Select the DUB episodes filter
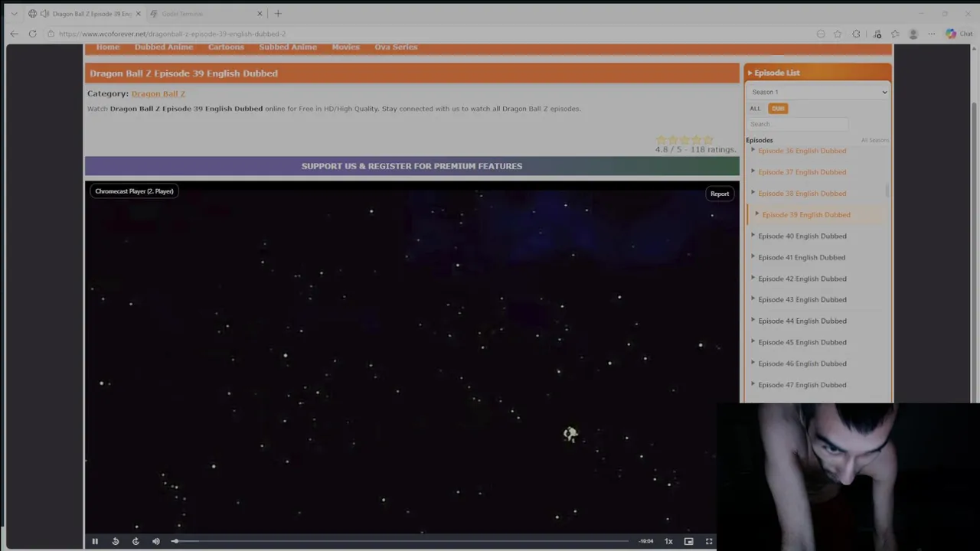Screen dimensions: 980x551 click(778, 109)
